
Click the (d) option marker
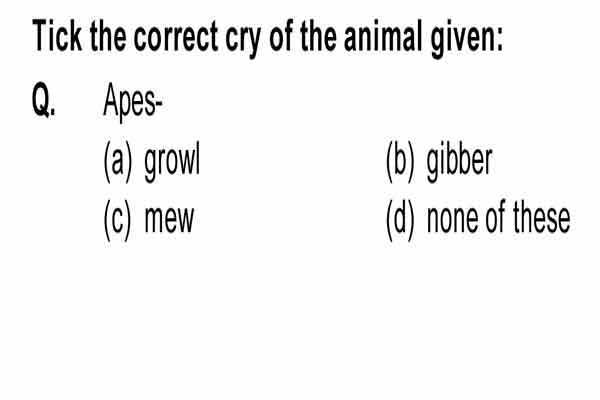(x=400, y=220)
